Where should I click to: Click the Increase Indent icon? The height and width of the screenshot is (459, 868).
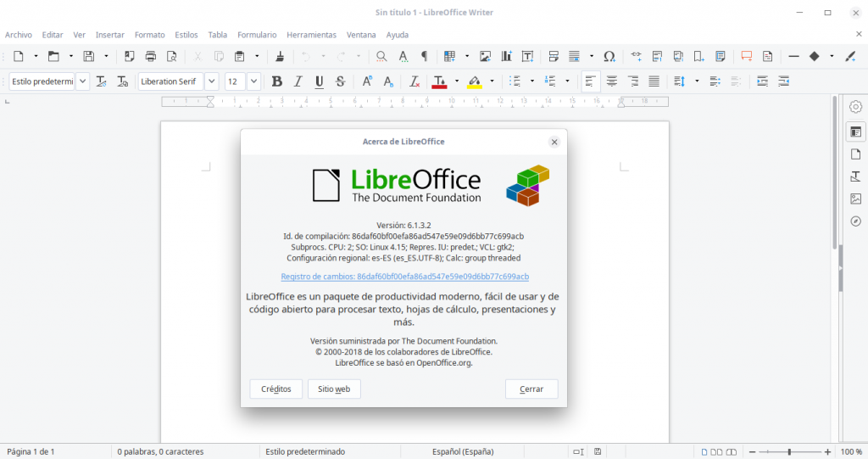point(763,81)
